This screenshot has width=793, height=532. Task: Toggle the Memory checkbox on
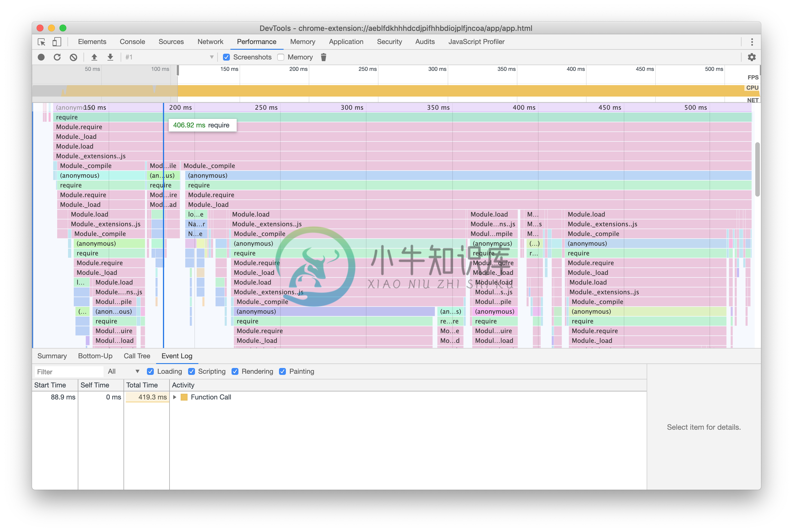click(x=281, y=57)
